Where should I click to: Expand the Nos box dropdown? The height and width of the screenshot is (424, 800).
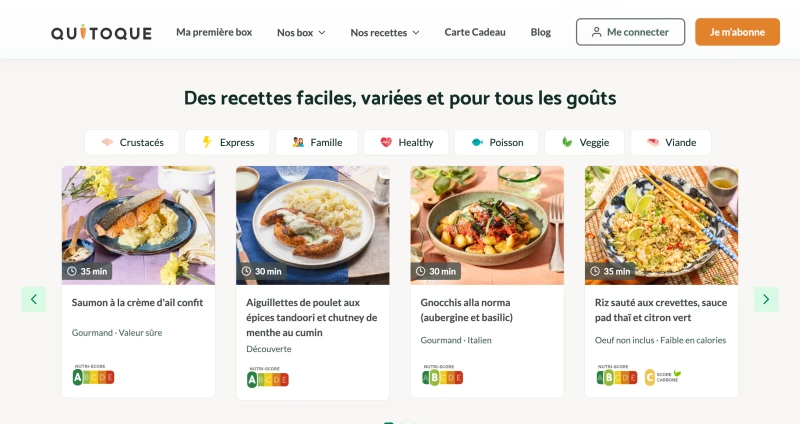(301, 33)
